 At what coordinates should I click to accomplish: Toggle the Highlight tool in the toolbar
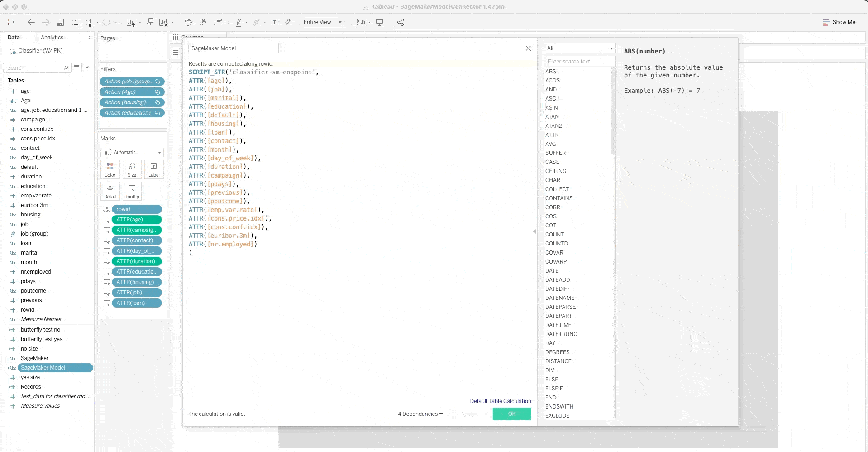pyautogui.click(x=239, y=22)
